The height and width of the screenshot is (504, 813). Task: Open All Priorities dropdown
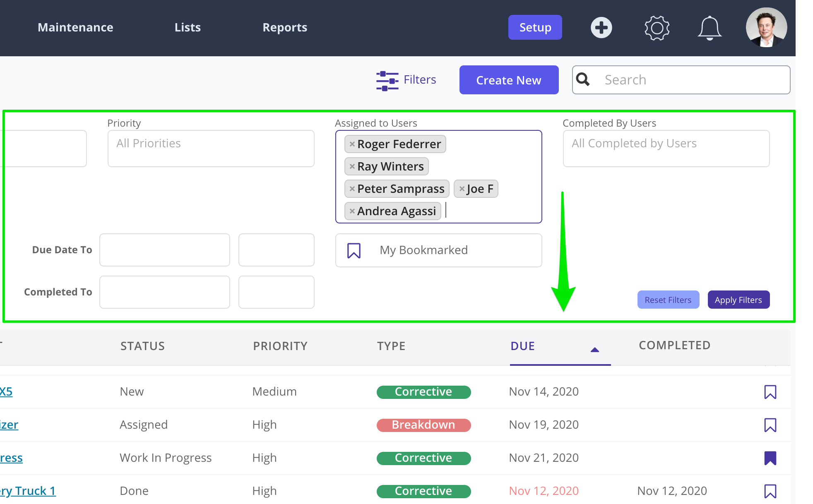point(211,149)
